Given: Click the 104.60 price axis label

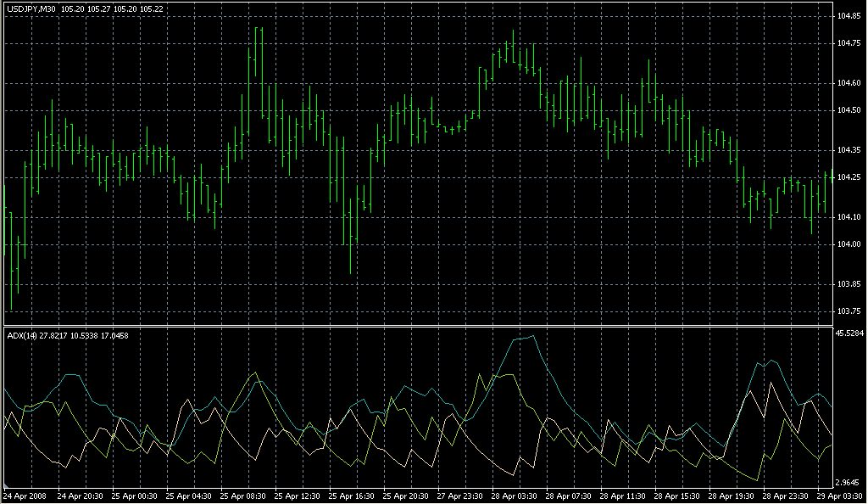Looking at the screenshot, I should coord(849,83).
